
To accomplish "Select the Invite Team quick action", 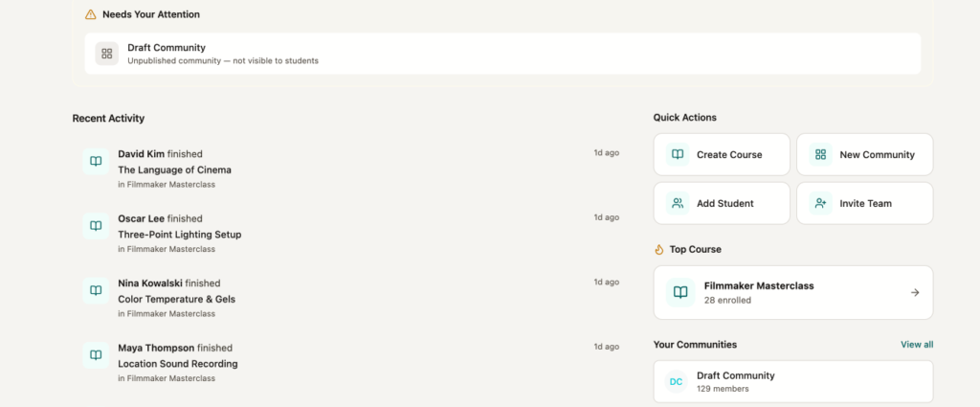I will [864, 203].
